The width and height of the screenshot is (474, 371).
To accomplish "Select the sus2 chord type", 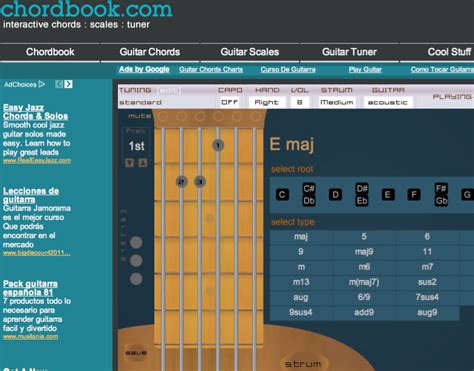I will pyautogui.click(x=427, y=282).
